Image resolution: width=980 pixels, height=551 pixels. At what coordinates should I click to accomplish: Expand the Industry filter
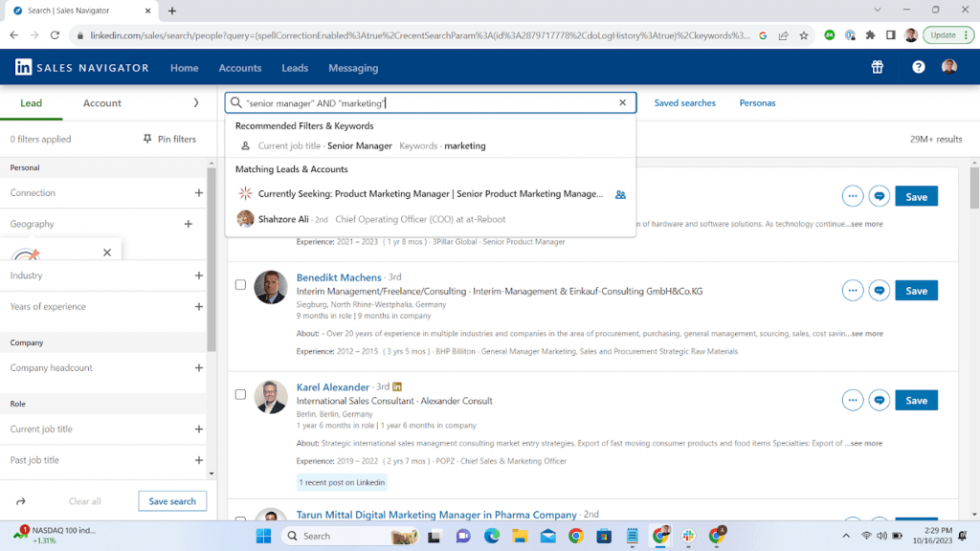199,275
